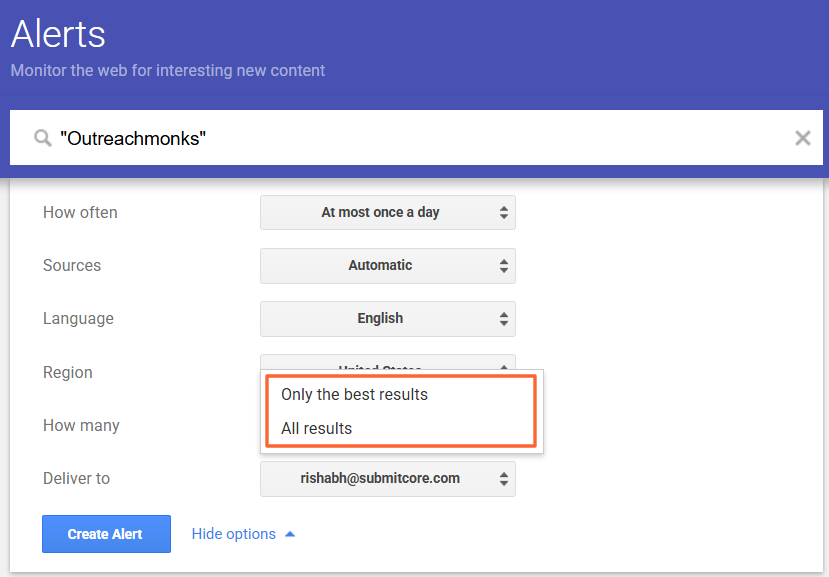
Task: Click the magnifying glass search icon
Action: 41,137
